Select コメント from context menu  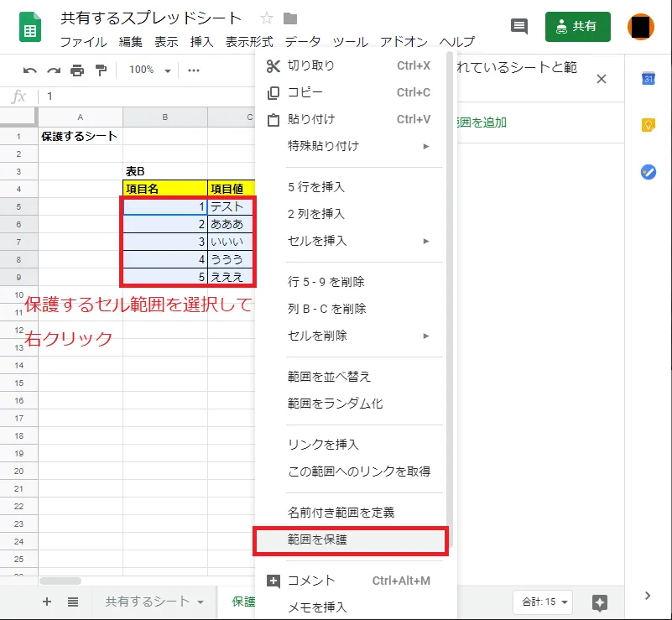point(351,581)
